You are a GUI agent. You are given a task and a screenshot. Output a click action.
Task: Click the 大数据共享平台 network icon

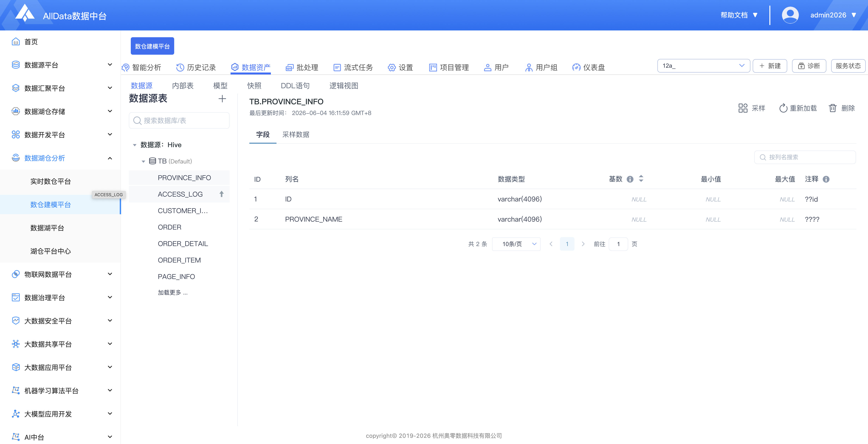pyautogui.click(x=15, y=344)
